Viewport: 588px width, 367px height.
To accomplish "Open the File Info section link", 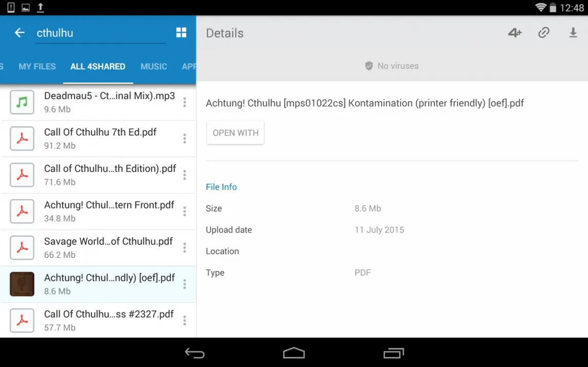I will 221,187.
